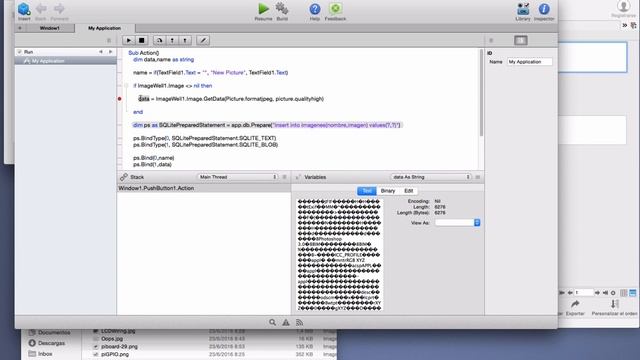Open the Stack panel options menu icon
Viewport: 640px width, 360px height.
284,177
